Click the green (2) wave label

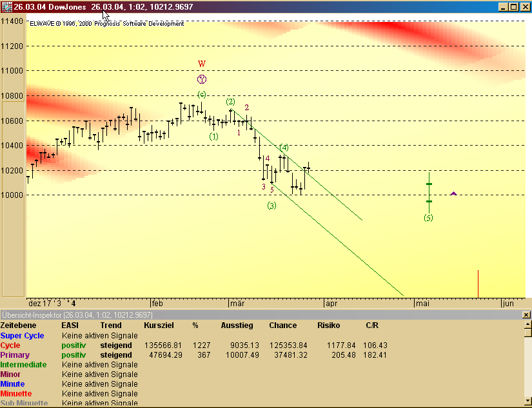point(230,101)
